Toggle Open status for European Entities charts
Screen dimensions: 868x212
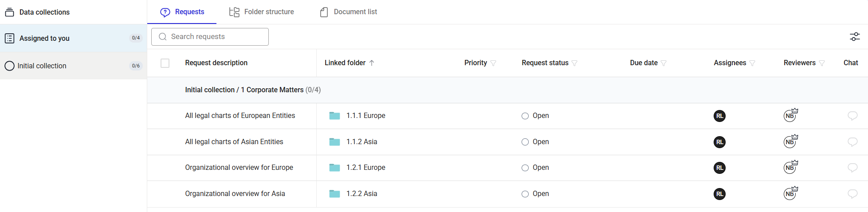click(525, 116)
